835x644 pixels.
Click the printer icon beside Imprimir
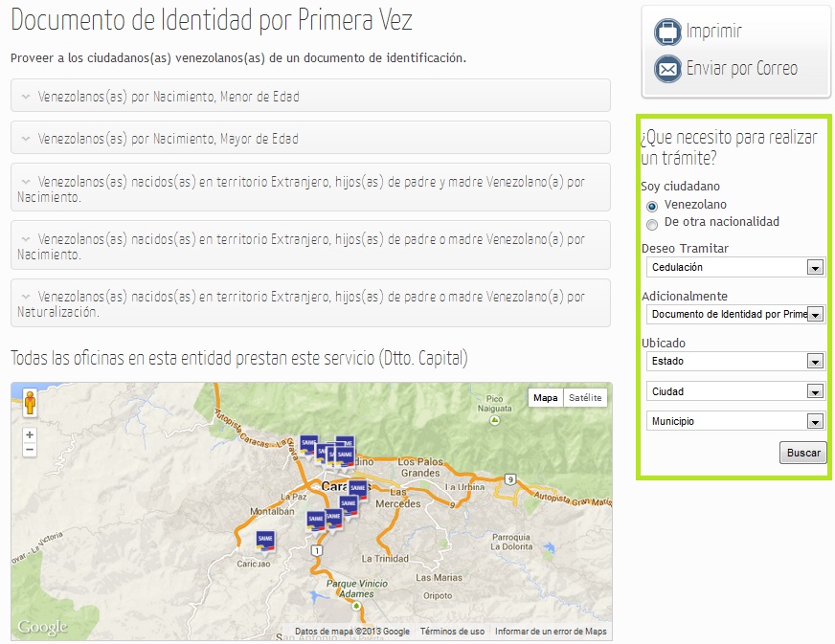click(667, 32)
